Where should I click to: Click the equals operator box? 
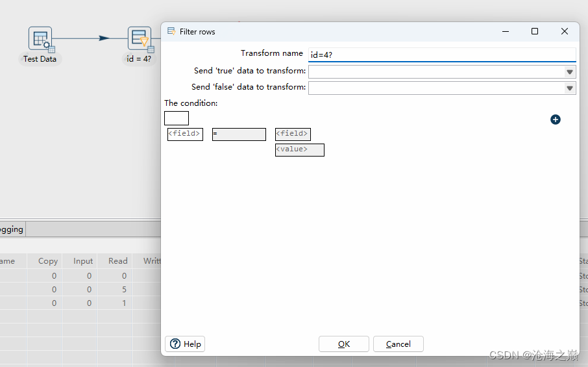(x=239, y=134)
